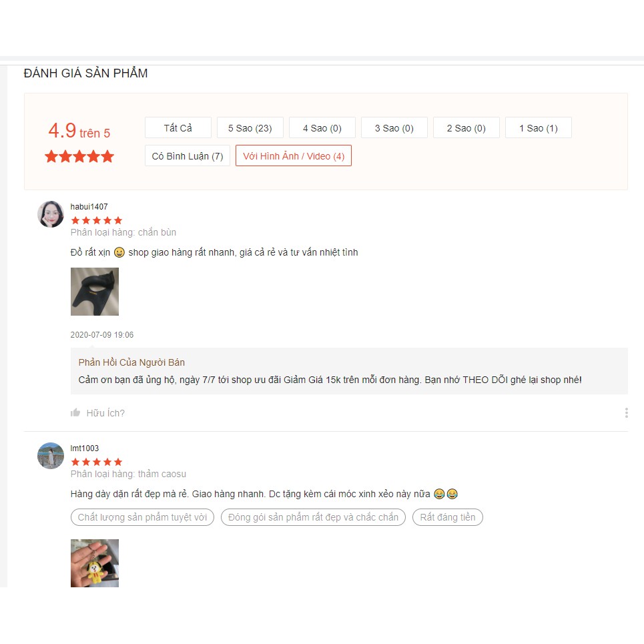644x644 pixels.
Task: Click the lmt1003 username
Action: coord(85,448)
